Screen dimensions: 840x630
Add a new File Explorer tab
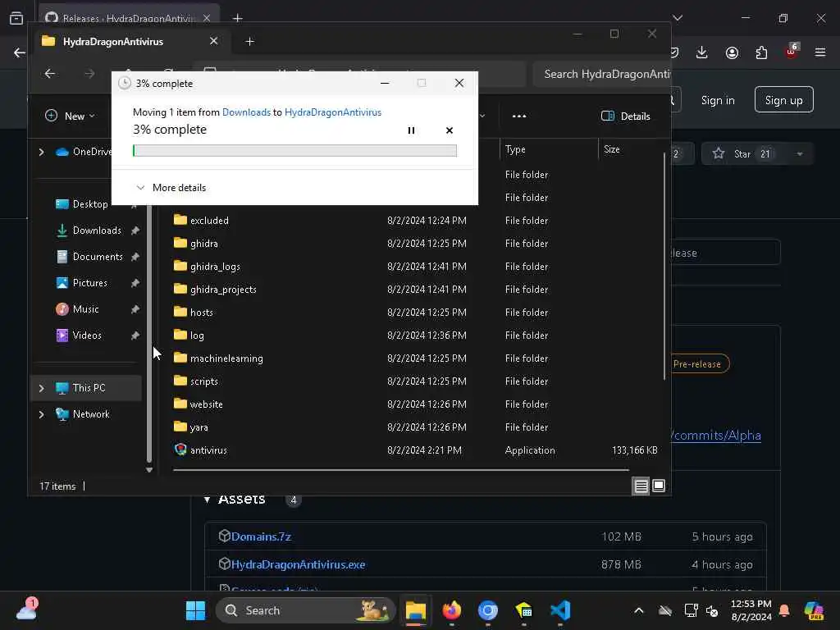[249, 41]
